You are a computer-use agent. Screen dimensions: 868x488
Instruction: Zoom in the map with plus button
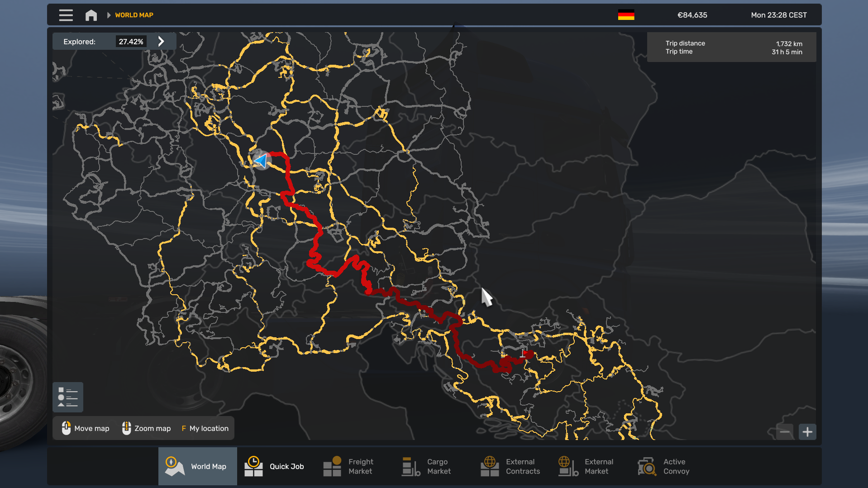807,432
